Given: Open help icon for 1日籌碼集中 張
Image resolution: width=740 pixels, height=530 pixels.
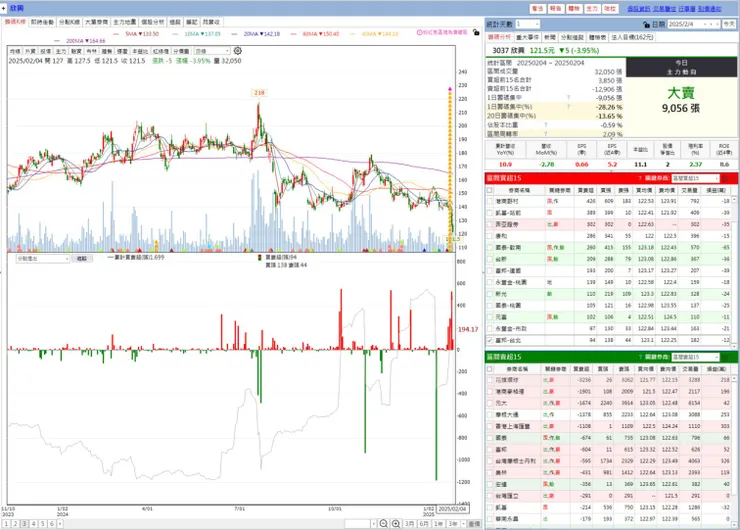Looking at the screenshot, I should point(568,98).
